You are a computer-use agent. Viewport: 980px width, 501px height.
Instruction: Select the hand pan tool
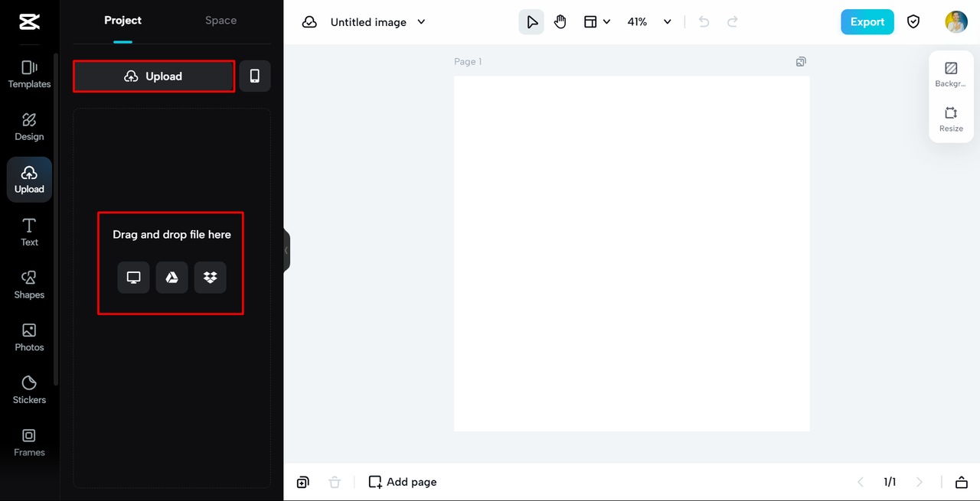point(560,22)
